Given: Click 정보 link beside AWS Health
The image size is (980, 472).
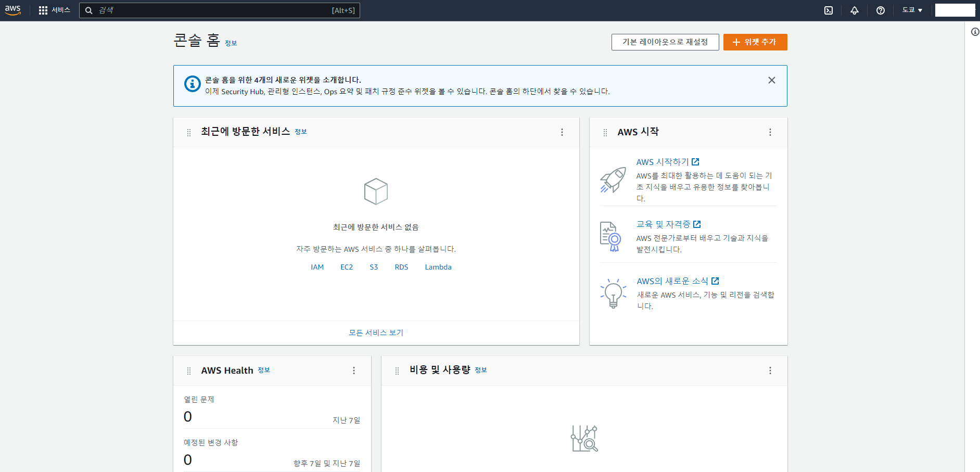Looking at the screenshot, I should (x=264, y=370).
